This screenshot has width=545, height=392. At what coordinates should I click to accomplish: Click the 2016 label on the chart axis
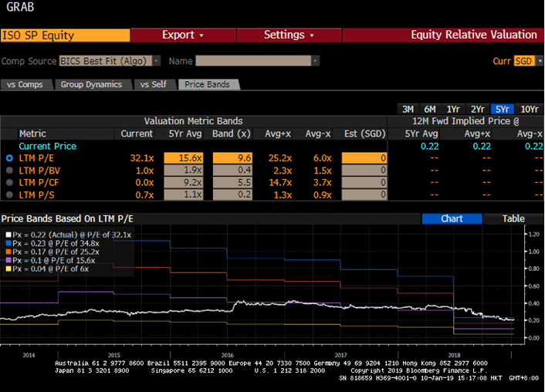pyautogui.click(x=227, y=355)
